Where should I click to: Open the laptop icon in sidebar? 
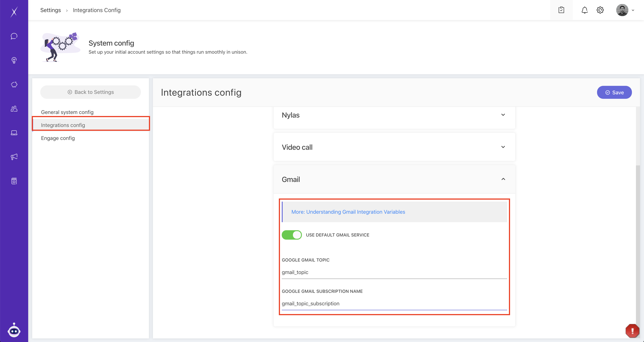(x=14, y=133)
